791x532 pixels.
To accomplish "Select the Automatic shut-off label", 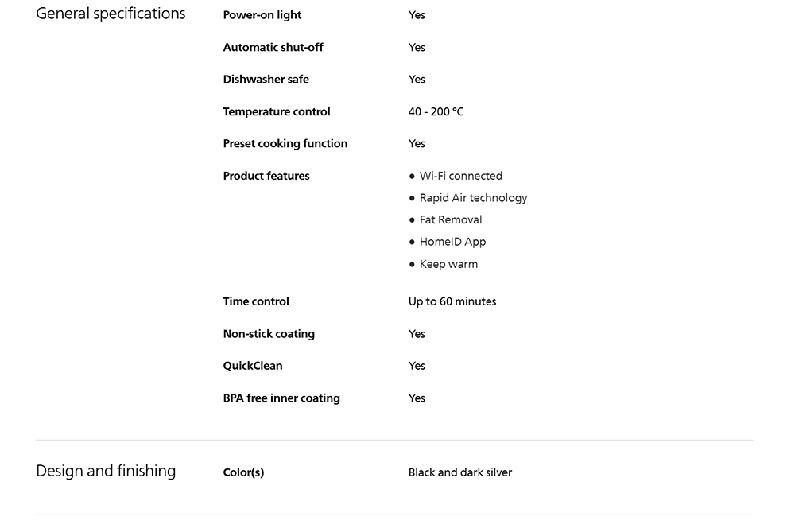I will [273, 47].
